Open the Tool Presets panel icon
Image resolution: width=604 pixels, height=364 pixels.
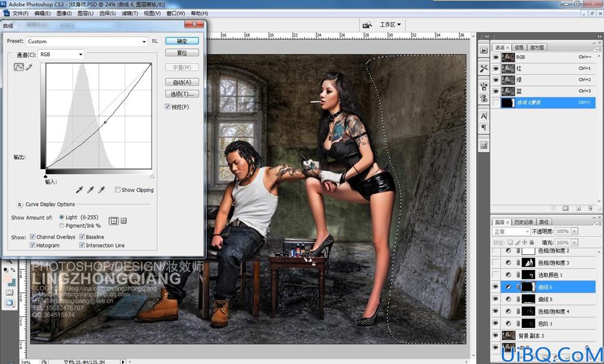coord(484,68)
